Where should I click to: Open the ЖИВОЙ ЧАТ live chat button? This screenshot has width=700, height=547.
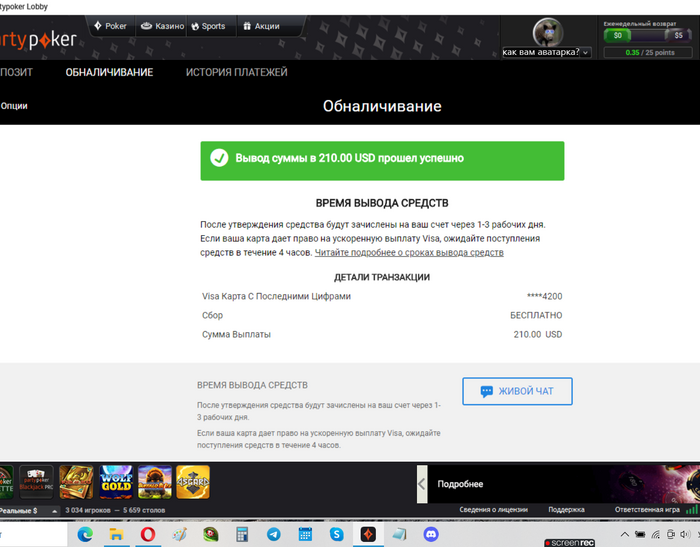pyautogui.click(x=517, y=391)
